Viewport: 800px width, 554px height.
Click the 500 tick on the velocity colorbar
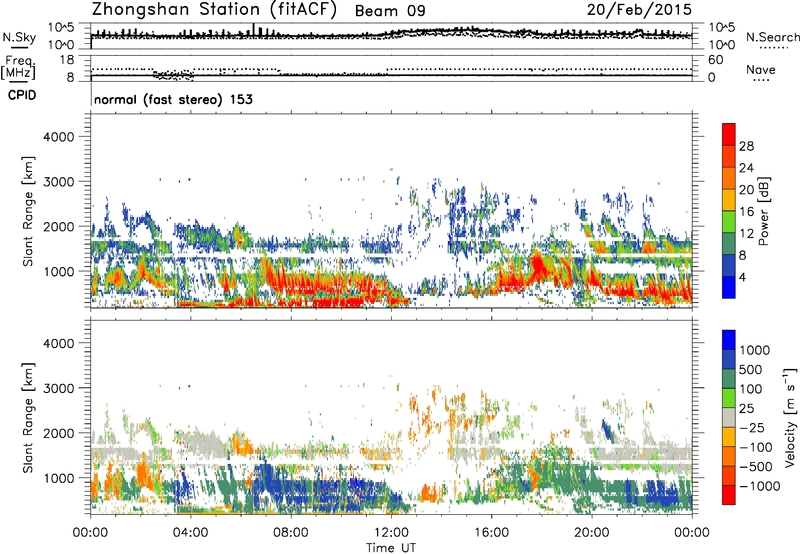point(751,369)
